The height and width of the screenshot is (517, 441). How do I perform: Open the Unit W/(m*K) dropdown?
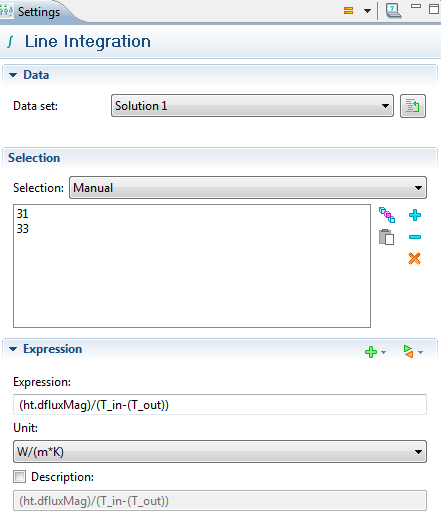point(220,452)
